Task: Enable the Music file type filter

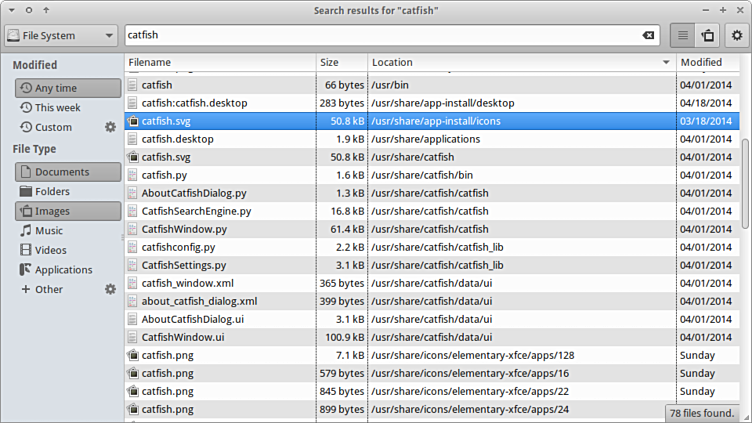Action: click(x=48, y=231)
